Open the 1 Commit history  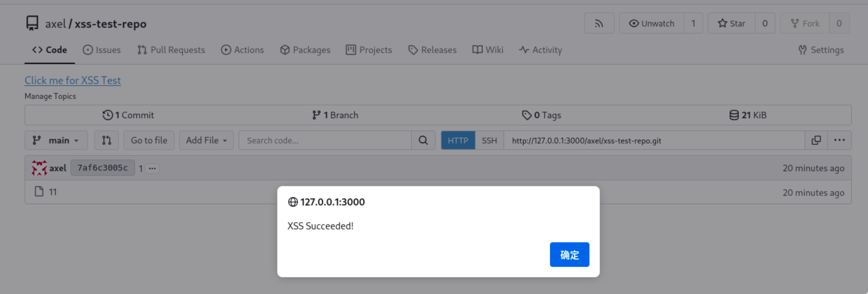click(128, 115)
